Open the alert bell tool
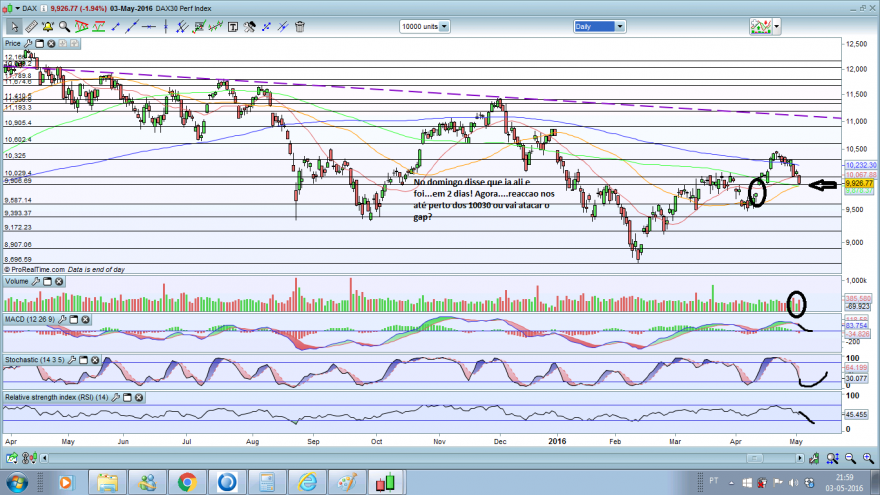The height and width of the screenshot is (495, 880). (x=48, y=26)
